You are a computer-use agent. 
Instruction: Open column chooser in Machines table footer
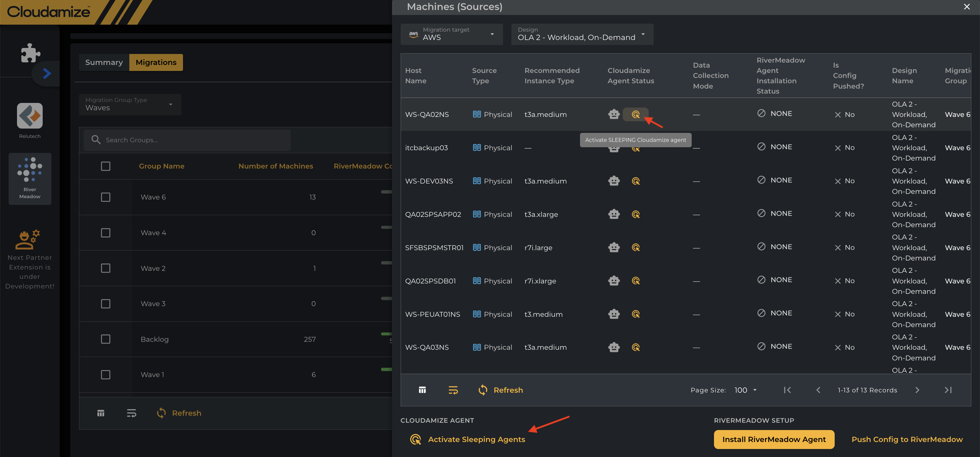coord(422,390)
